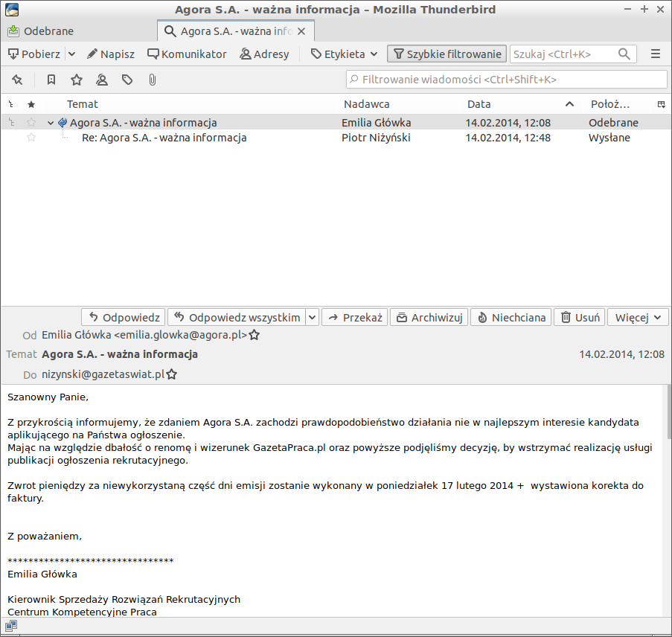Click the online status icon in status bar
The height and width of the screenshot is (637, 672).
pyautogui.click(x=11, y=627)
